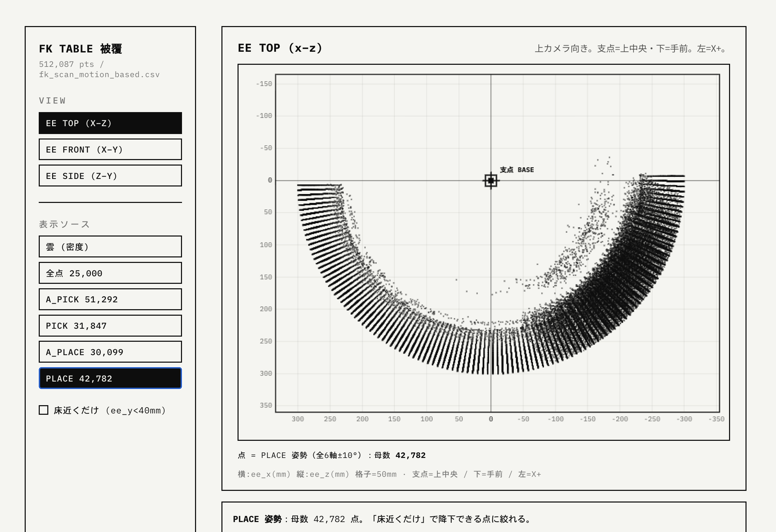Click the 350 tick on vertical axis
776x532 pixels.
click(266, 405)
